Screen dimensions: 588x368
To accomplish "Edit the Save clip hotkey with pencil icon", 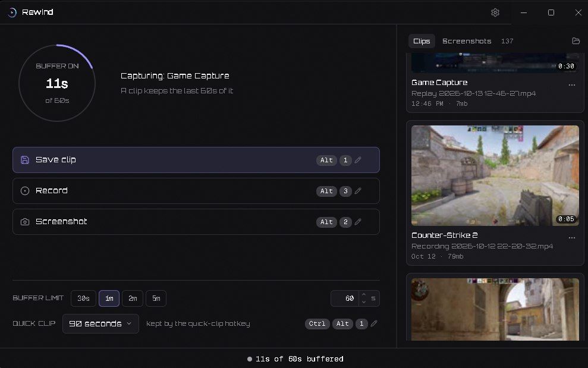I will click(358, 160).
